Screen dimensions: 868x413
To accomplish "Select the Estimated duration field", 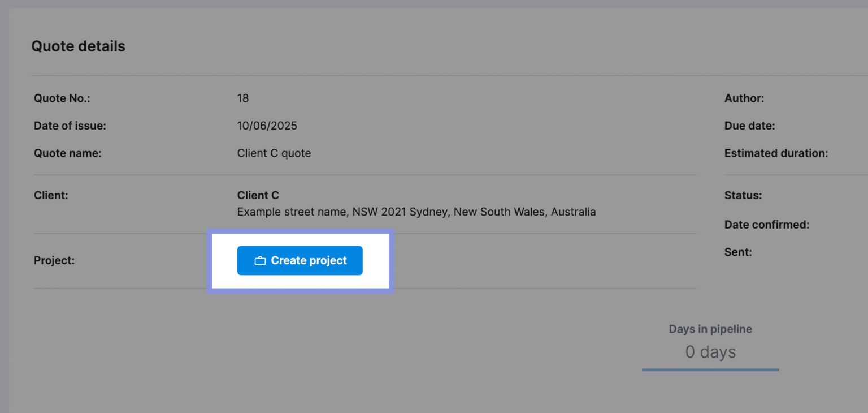I will tap(776, 153).
